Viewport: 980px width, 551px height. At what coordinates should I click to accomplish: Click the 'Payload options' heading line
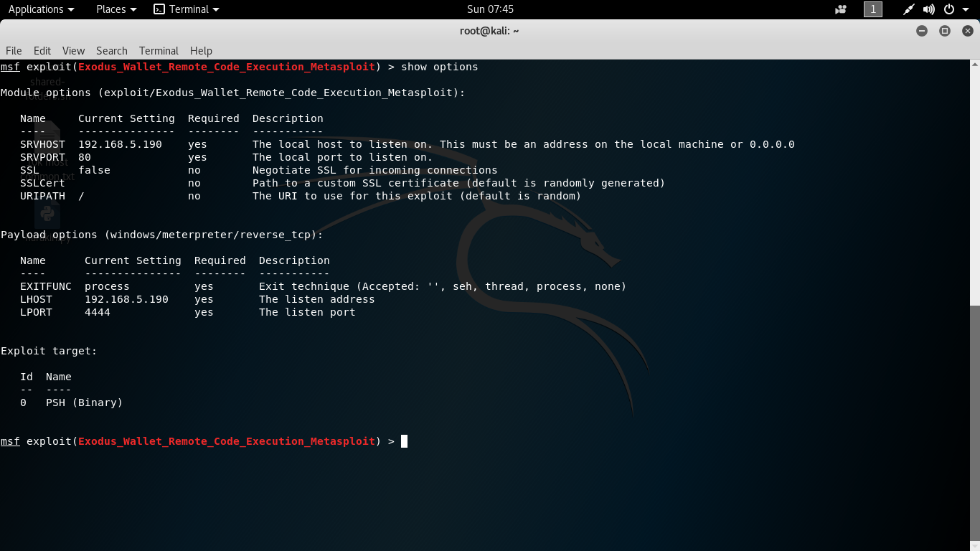coord(162,235)
